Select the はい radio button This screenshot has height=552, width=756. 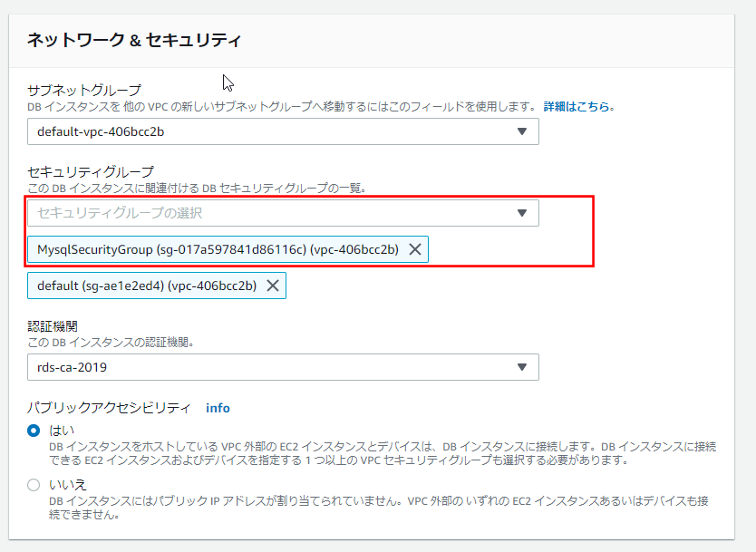[x=34, y=431]
